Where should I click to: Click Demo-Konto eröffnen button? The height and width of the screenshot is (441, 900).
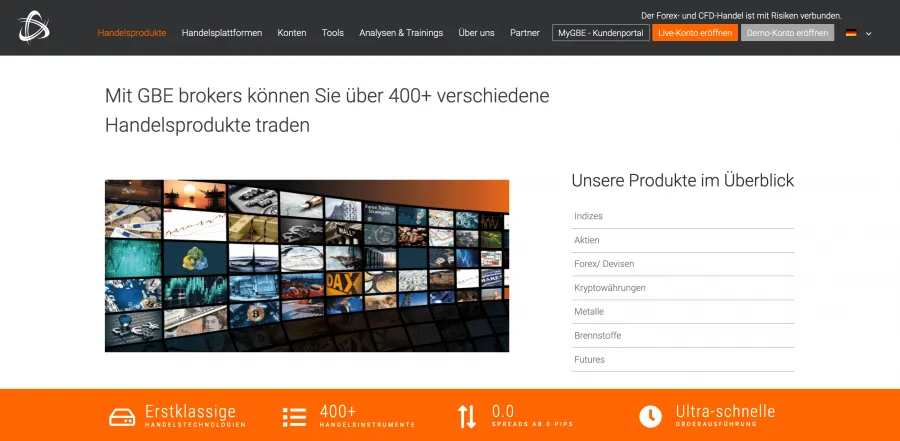(x=788, y=33)
